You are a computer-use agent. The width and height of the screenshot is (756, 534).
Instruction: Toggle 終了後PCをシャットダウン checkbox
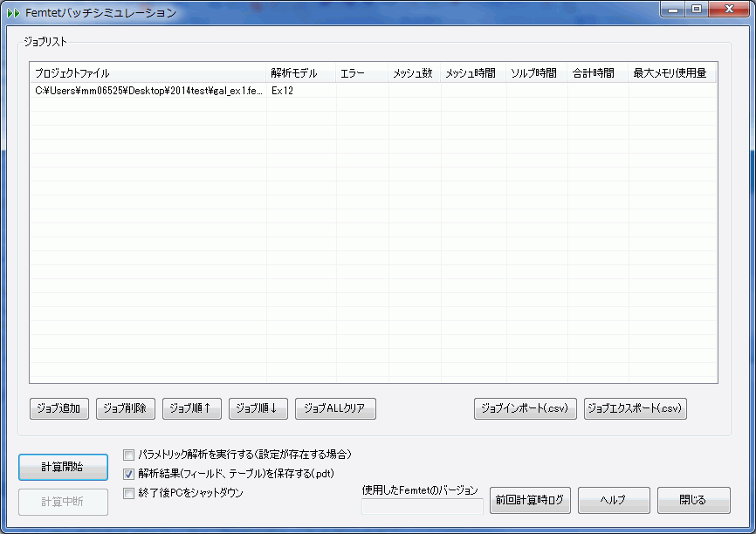[129, 493]
